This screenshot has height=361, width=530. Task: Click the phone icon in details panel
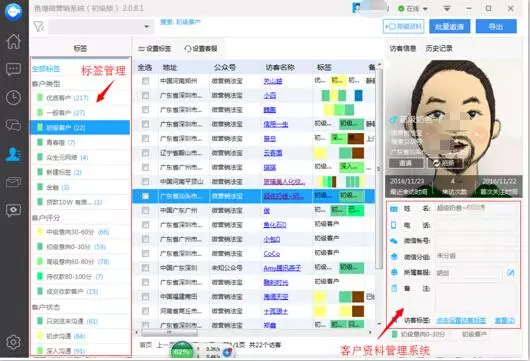coord(394,225)
